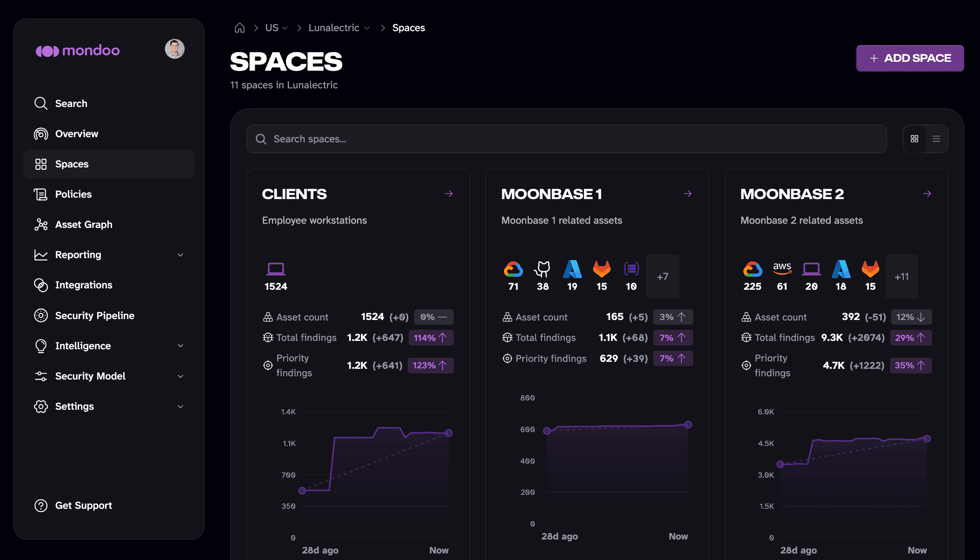980x560 pixels.
Task: Click the purple braces icon showing 10
Action: [631, 269]
